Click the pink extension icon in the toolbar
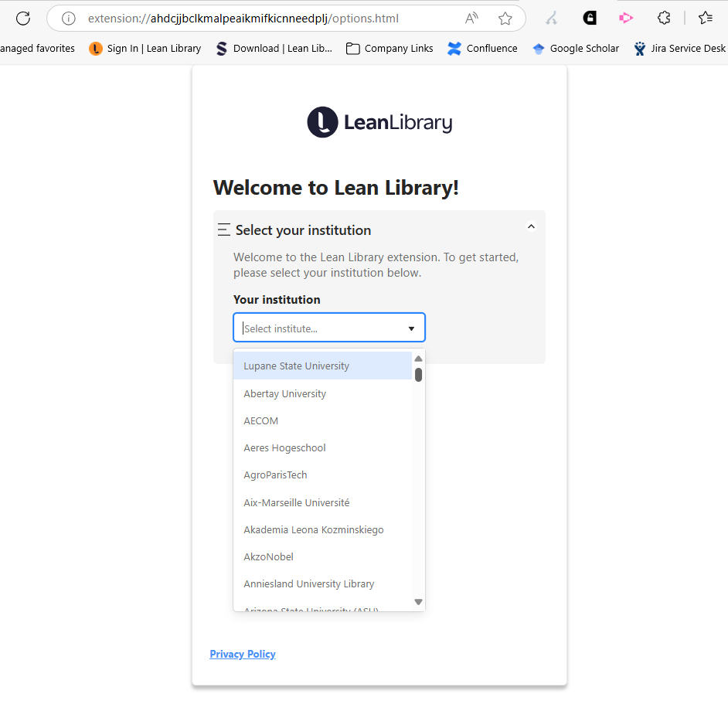 [x=625, y=17]
